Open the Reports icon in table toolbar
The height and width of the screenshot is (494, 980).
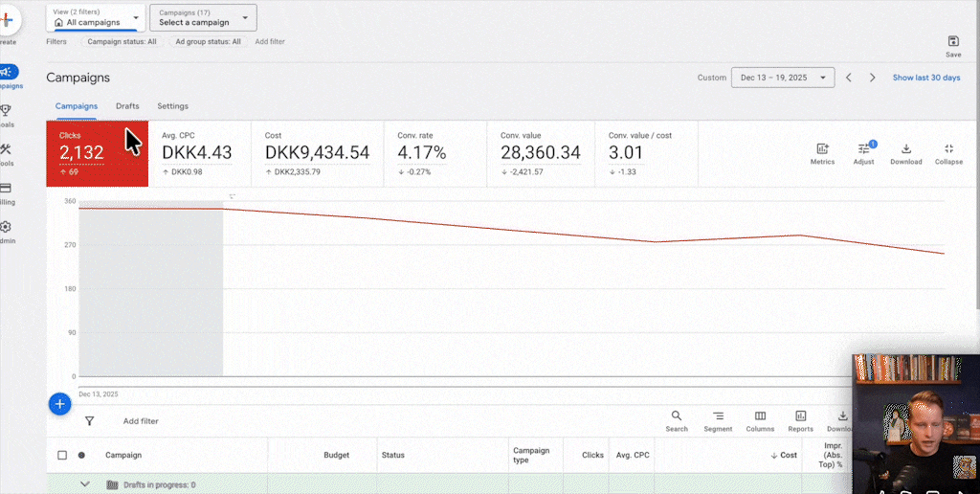point(801,416)
